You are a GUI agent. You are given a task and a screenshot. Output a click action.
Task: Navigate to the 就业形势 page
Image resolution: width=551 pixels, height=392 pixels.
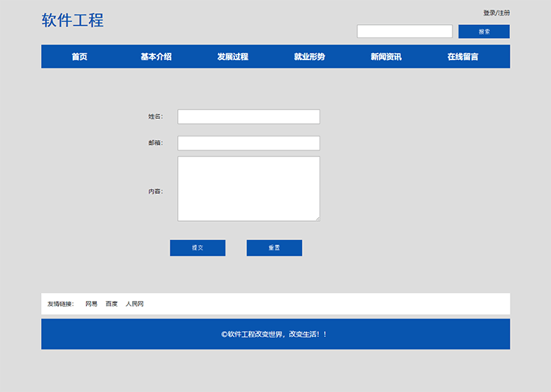pyautogui.click(x=309, y=57)
